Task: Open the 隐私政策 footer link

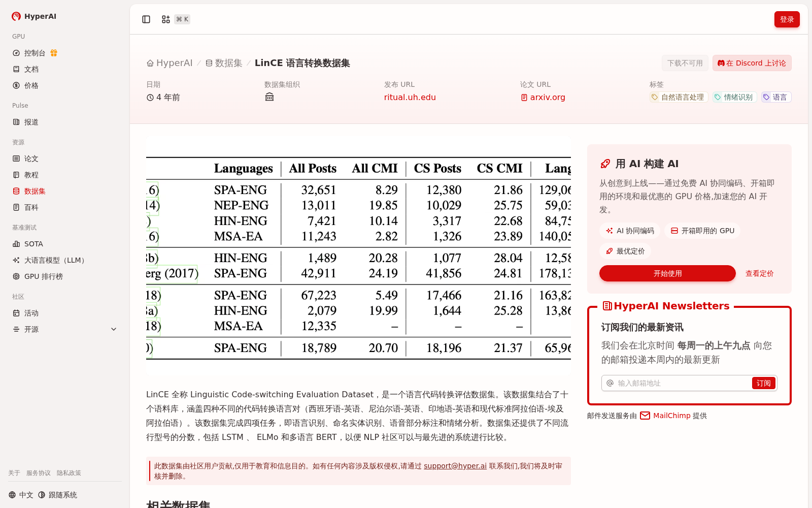Action: [69, 473]
